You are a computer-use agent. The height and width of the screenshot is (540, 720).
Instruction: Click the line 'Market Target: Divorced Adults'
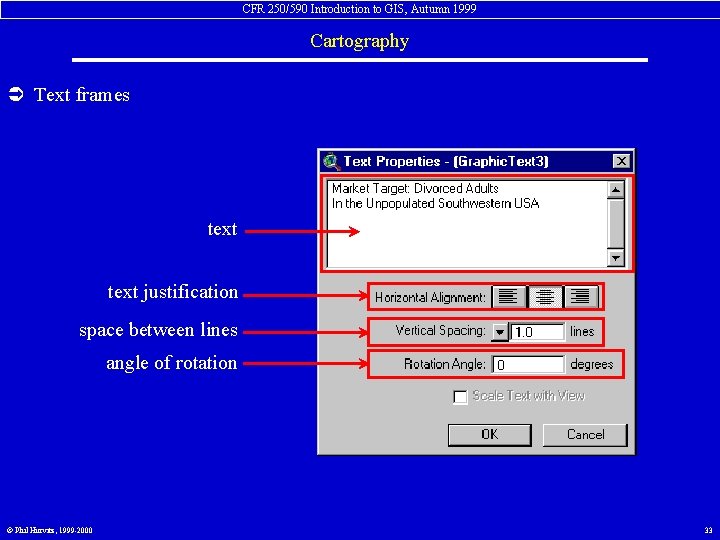pyautogui.click(x=415, y=188)
